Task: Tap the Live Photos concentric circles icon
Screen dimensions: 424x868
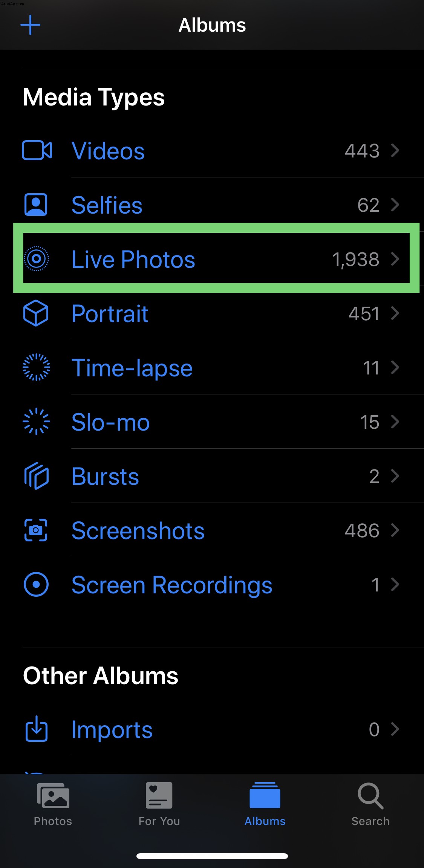Action: point(36,259)
